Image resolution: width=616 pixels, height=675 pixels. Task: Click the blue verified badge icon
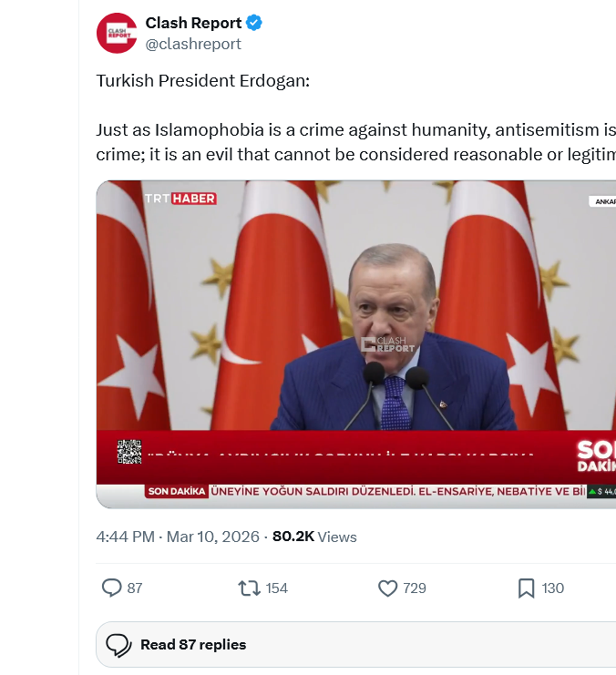pos(253,23)
